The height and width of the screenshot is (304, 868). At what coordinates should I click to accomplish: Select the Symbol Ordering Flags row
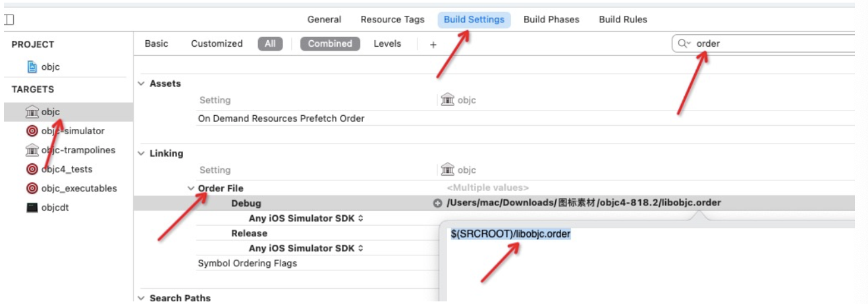pos(248,263)
